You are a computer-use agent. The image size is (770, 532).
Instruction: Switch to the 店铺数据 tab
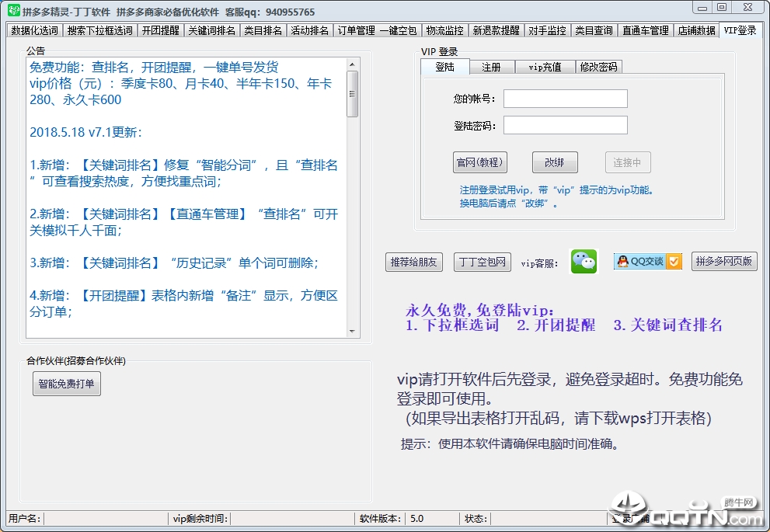click(696, 30)
